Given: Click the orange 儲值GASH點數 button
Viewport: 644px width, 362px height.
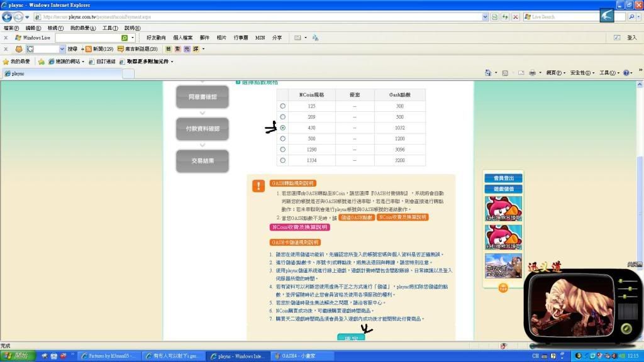Looking at the screenshot, I should tap(355, 217).
